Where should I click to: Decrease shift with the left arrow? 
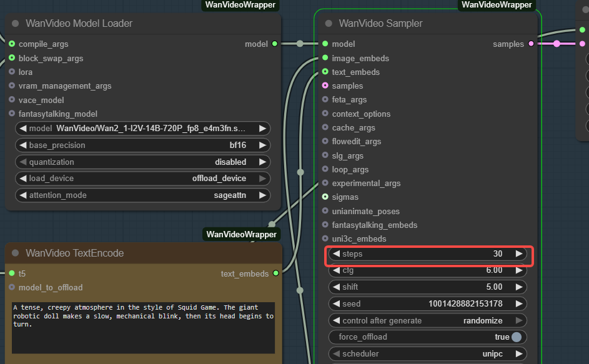point(336,287)
